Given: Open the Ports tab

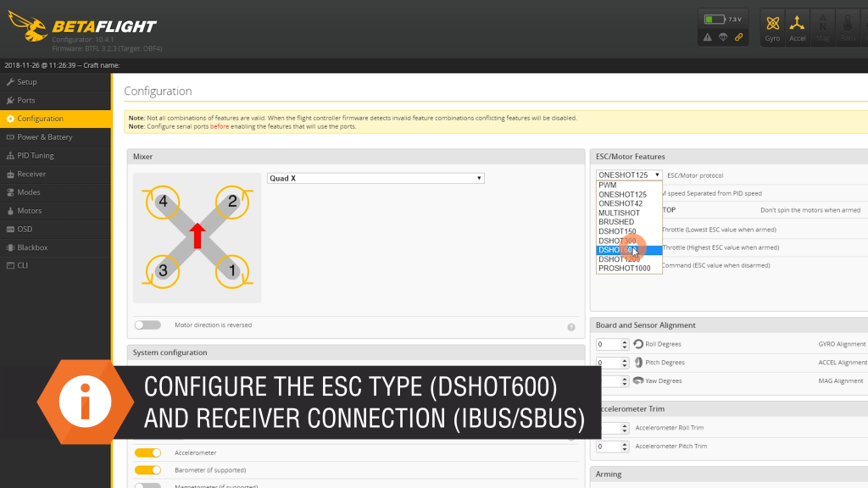Looking at the screenshot, I should [x=55, y=100].
